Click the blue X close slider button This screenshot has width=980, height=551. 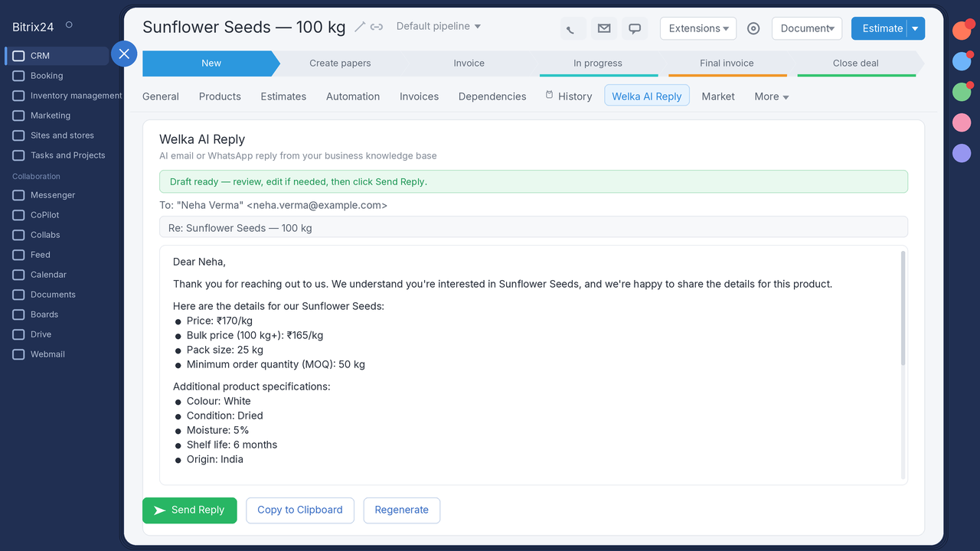[124, 54]
